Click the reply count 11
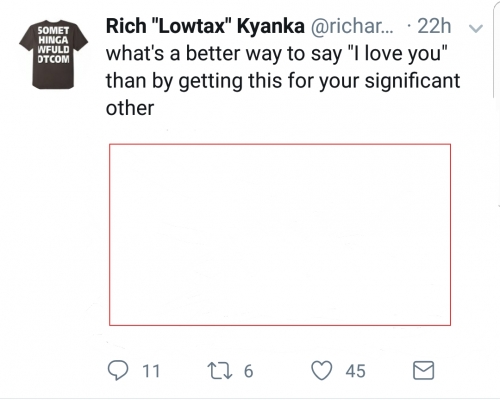 (151, 371)
